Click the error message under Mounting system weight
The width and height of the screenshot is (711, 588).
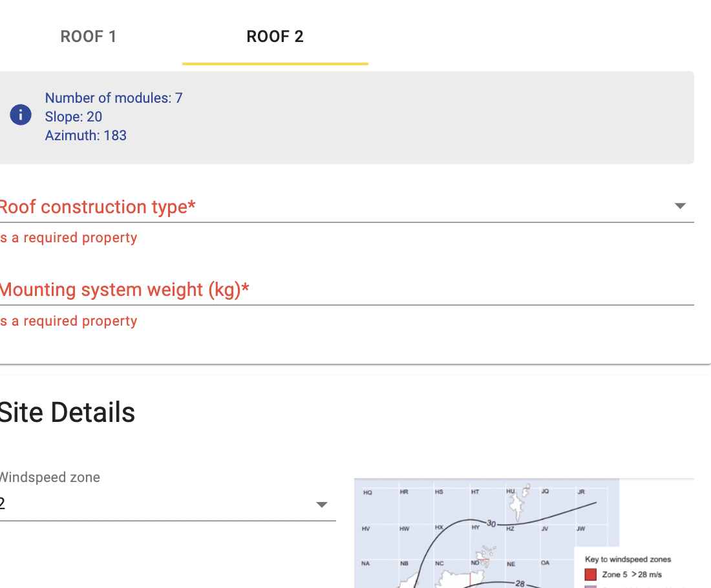click(69, 321)
